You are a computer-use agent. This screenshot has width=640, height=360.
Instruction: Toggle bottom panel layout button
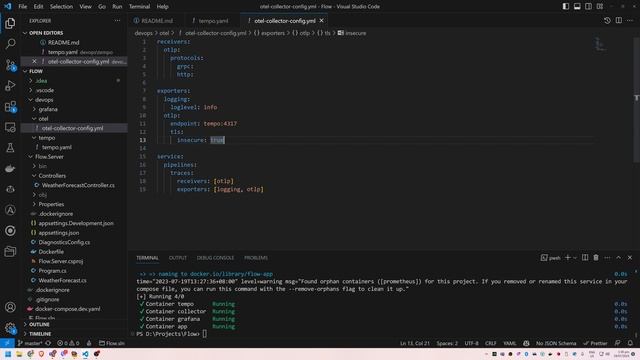pyautogui.click(x=577, y=7)
